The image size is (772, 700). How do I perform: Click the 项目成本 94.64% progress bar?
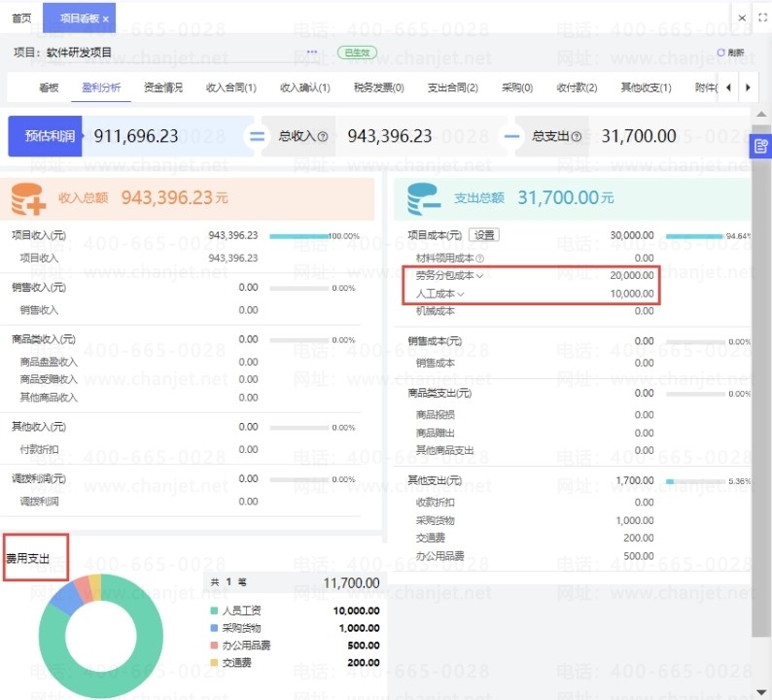pos(695,236)
